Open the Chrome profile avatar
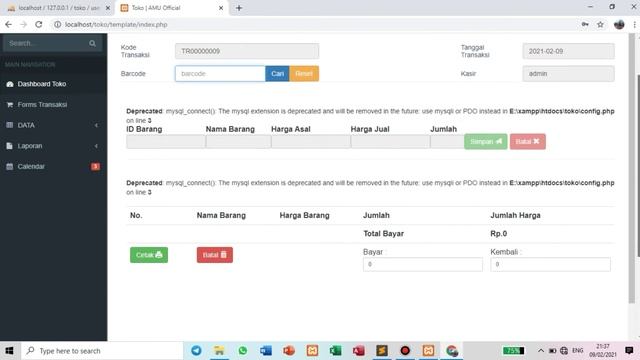 tap(619, 24)
